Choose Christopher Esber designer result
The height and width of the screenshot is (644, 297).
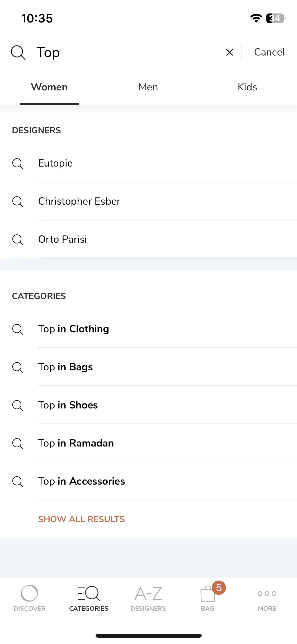coord(148,201)
